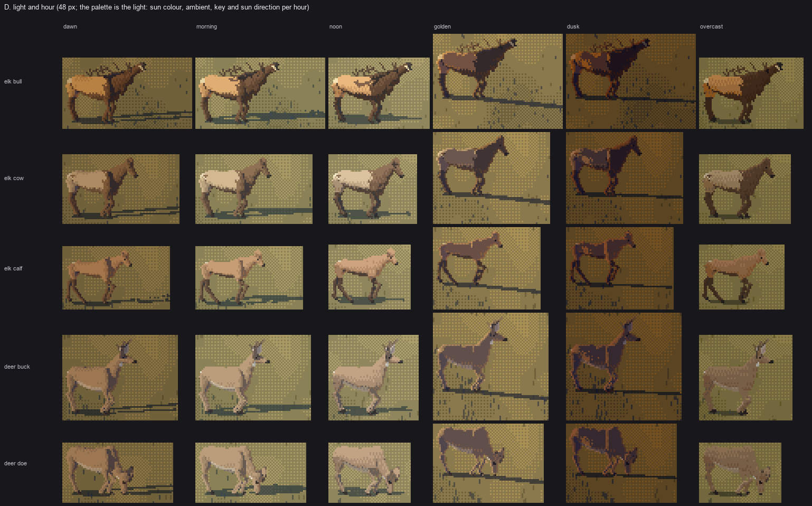Open the elk cow overcast sprite
Image resolution: width=812 pixels, height=506 pixels.
(x=745, y=189)
